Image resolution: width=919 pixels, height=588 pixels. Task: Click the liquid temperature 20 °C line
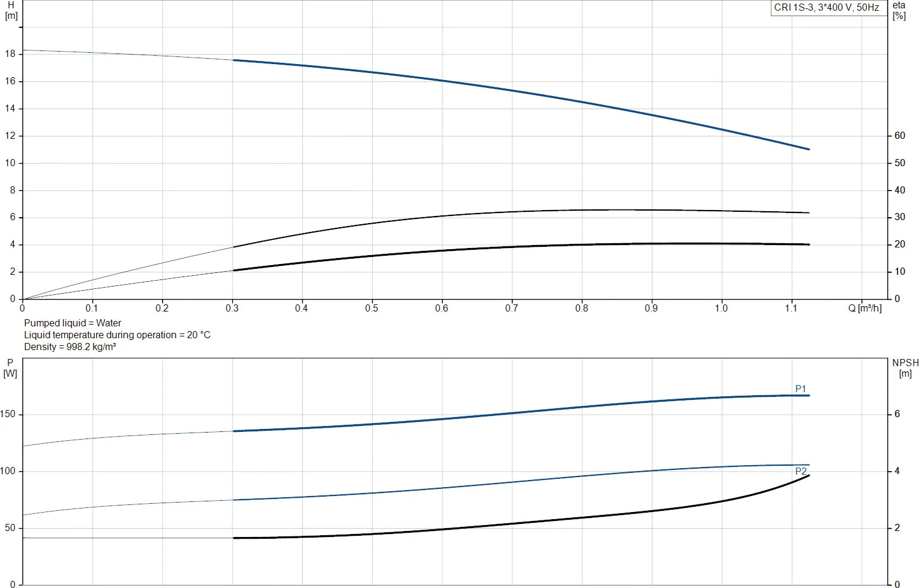tap(117, 335)
